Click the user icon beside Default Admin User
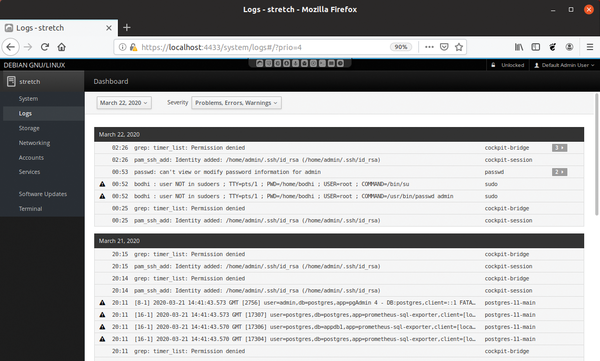600x361 pixels. 536,65
